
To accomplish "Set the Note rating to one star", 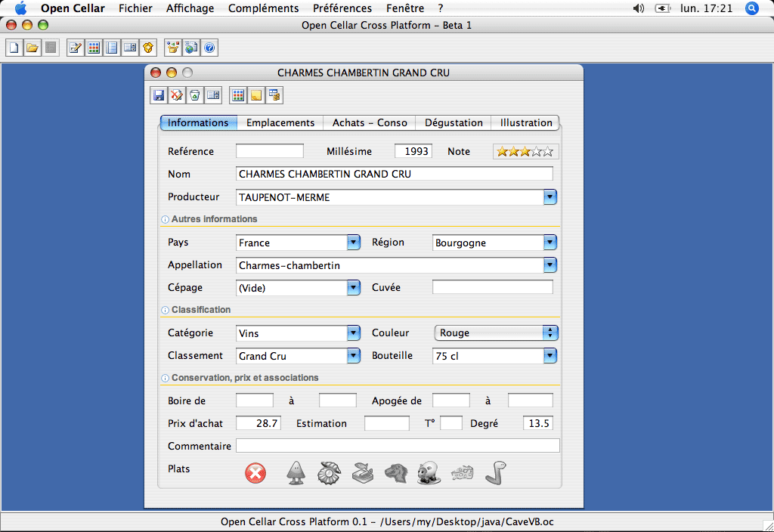I will [x=502, y=151].
